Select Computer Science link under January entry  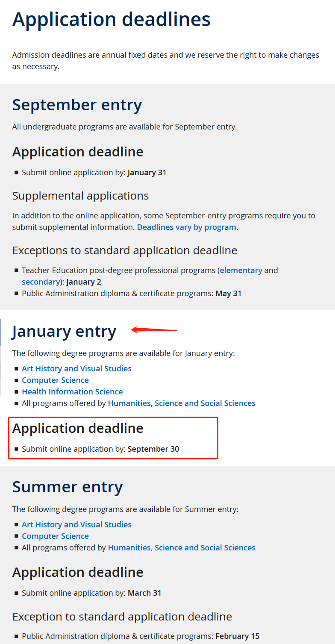(x=55, y=380)
